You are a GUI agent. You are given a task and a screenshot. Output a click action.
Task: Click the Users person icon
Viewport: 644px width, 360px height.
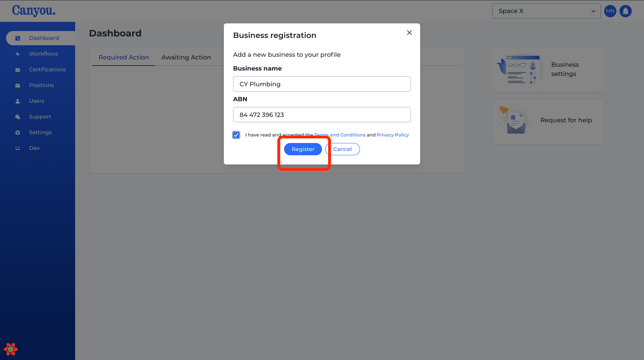(17, 101)
